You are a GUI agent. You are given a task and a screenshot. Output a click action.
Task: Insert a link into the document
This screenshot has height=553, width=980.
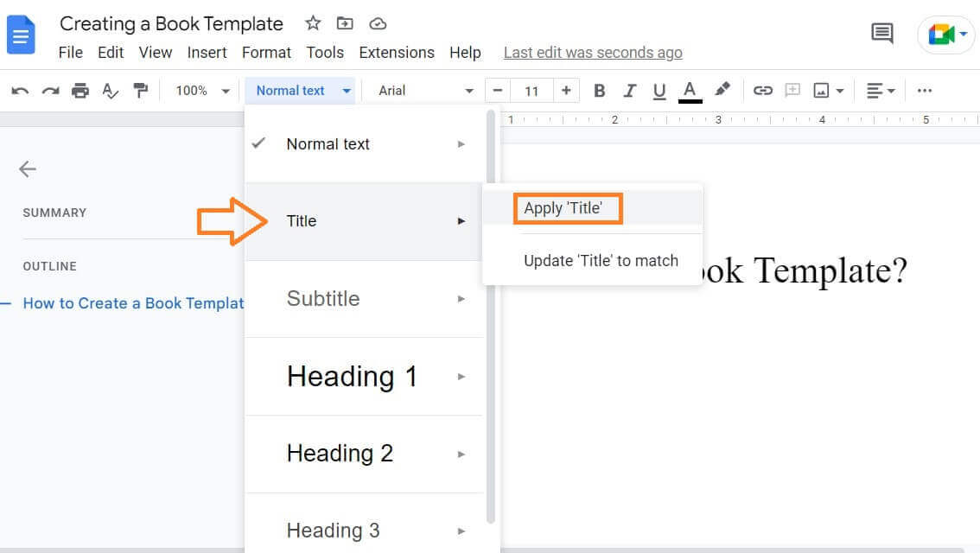pos(763,90)
